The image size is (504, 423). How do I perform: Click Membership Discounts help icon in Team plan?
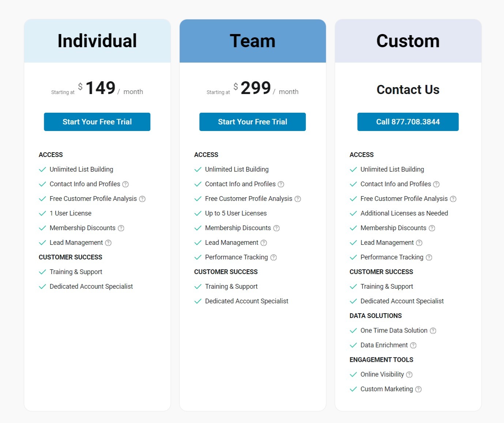276,228
